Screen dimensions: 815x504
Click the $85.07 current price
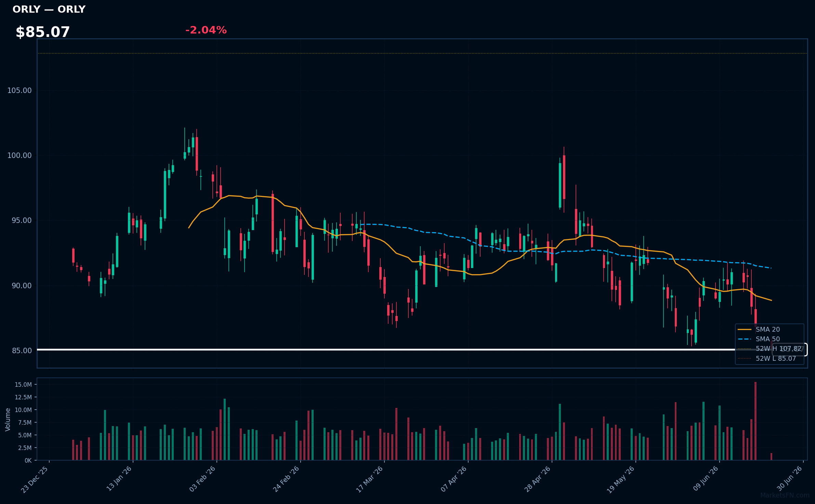[43, 32]
